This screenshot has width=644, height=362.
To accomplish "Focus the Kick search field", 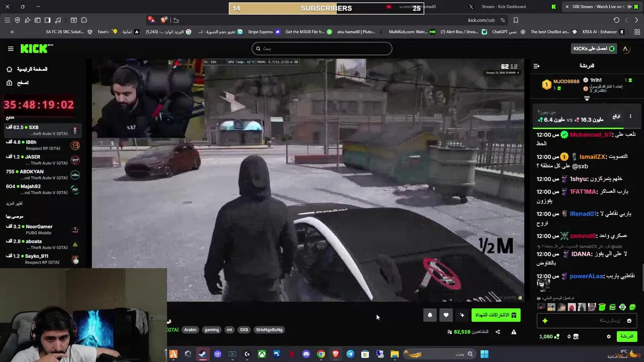I will [x=322, y=49].
